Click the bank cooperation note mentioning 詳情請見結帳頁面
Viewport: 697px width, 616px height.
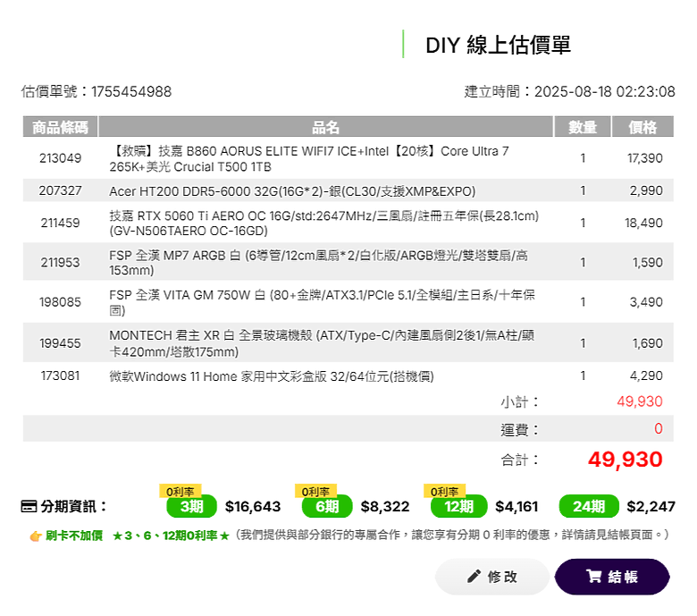pos(452,535)
